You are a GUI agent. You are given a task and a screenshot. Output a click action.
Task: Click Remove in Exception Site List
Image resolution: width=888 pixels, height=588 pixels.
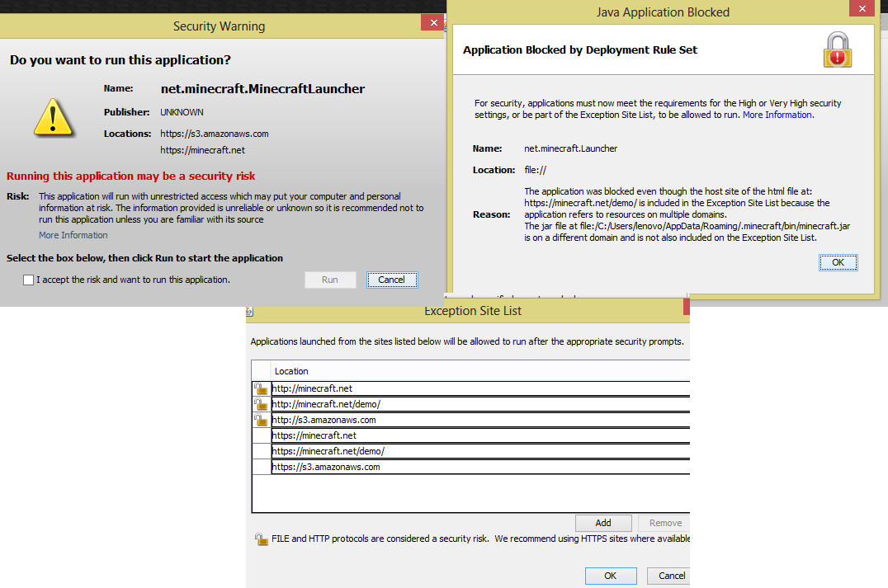[665, 523]
